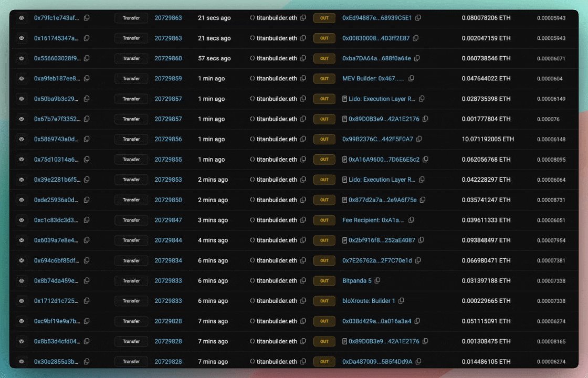Preview transaction 0x50ba9b3c29 with eye icon
This screenshot has width=588, height=378.
coord(22,99)
